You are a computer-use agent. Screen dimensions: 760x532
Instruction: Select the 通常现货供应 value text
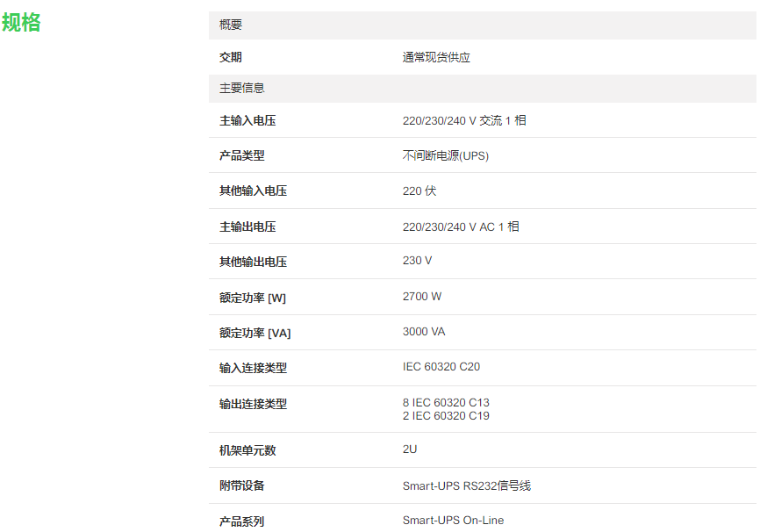[436, 57]
